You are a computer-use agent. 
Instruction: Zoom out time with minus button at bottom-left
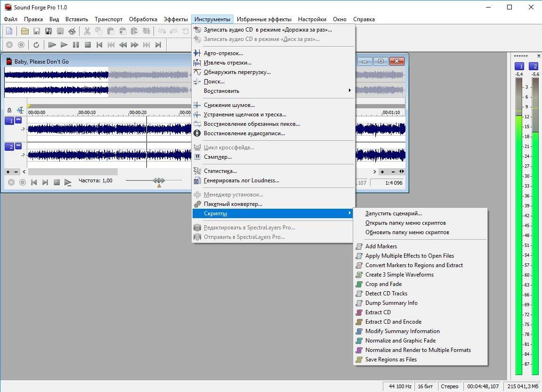coord(16,171)
